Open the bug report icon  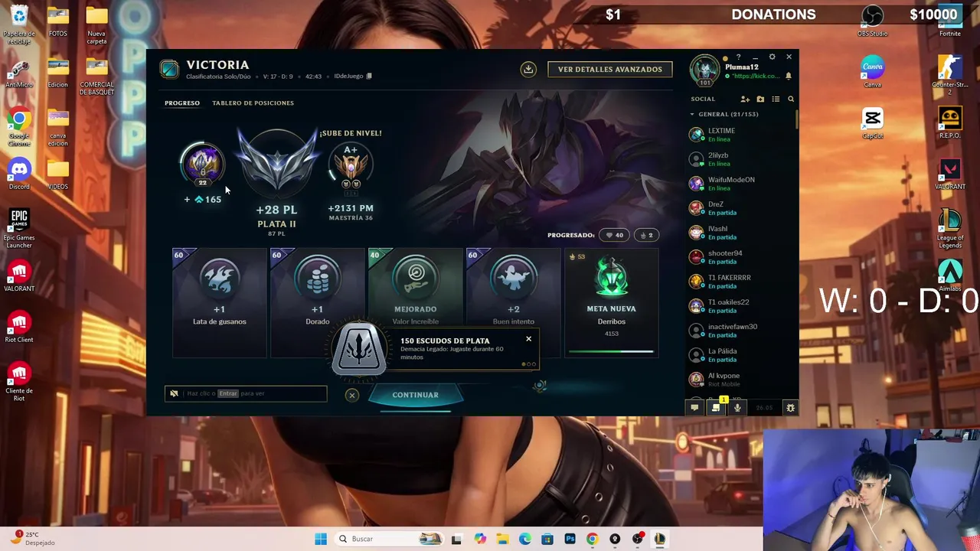[791, 408]
